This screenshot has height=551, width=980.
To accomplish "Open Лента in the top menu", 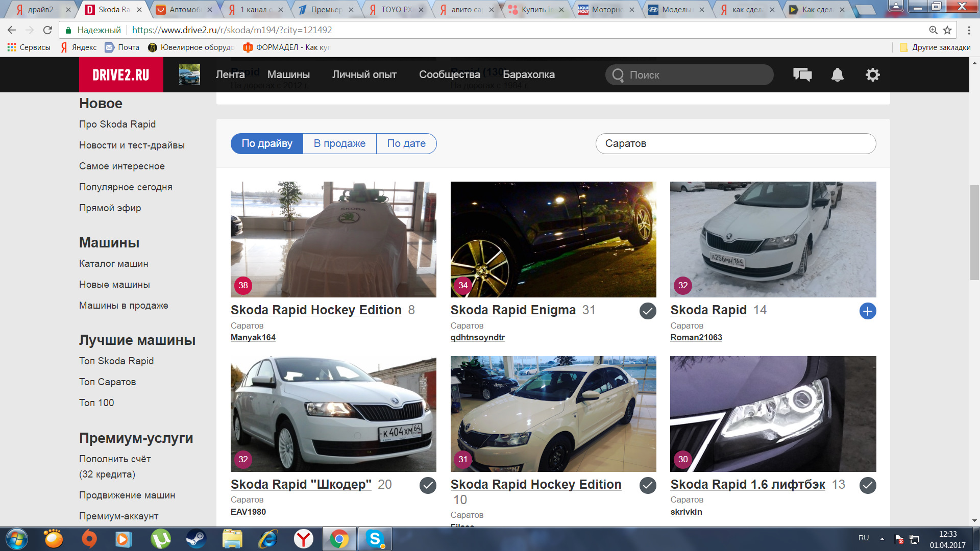I will (230, 74).
